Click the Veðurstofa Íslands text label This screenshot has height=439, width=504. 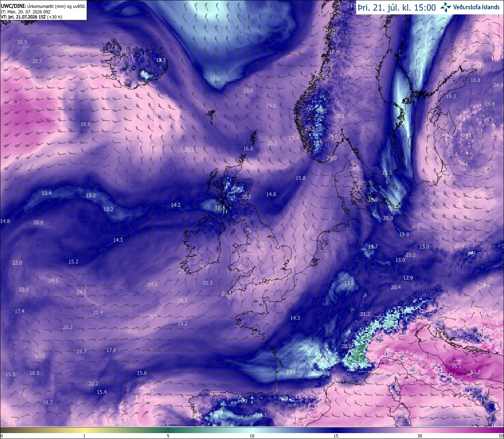476,7
